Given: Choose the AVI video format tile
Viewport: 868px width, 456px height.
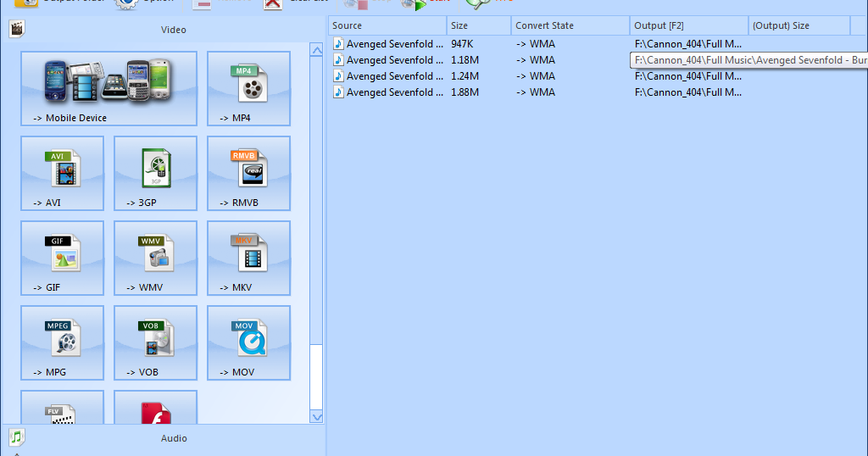Looking at the screenshot, I should 63,173.
